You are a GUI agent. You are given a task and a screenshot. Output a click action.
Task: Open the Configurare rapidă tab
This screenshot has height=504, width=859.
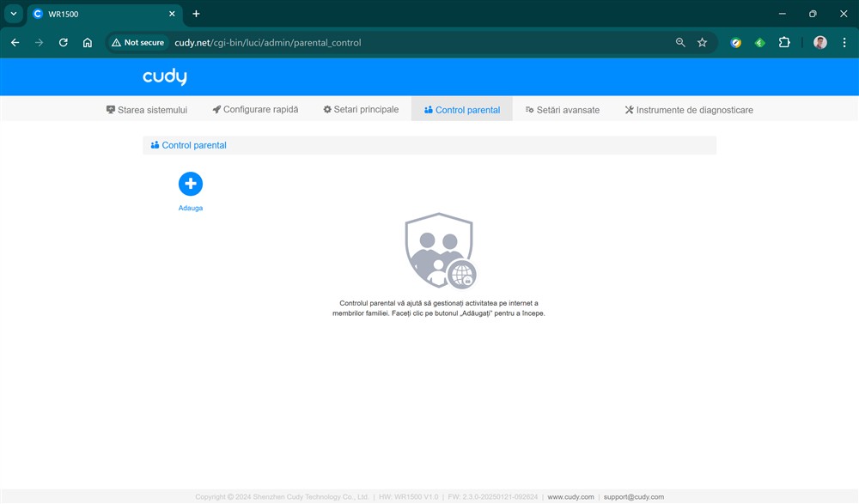(x=255, y=110)
